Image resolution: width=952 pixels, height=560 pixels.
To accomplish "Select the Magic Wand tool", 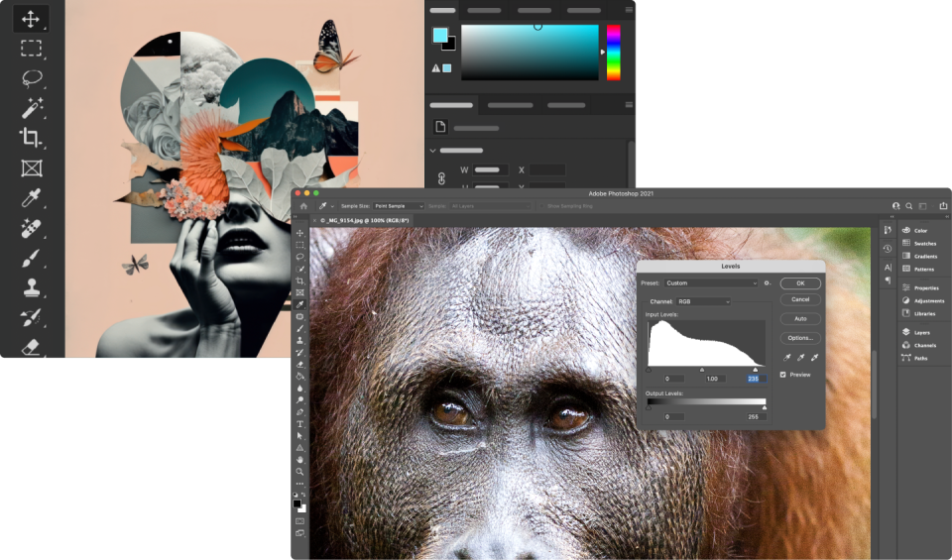I will click(x=32, y=108).
